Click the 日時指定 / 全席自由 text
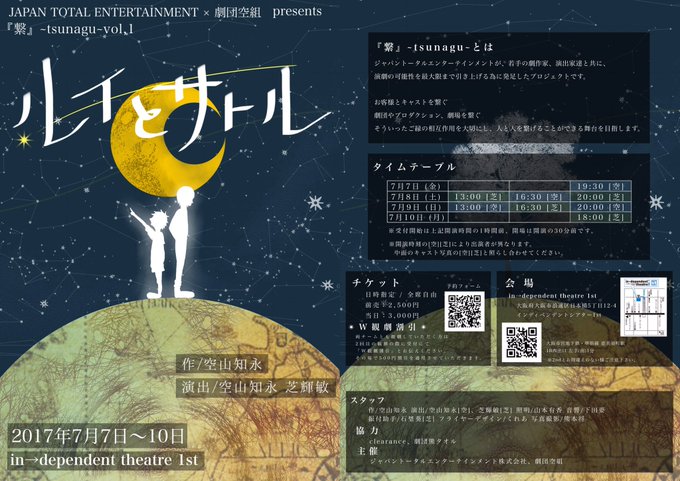This screenshot has height=481, width=680. pyautogui.click(x=401, y=295)
